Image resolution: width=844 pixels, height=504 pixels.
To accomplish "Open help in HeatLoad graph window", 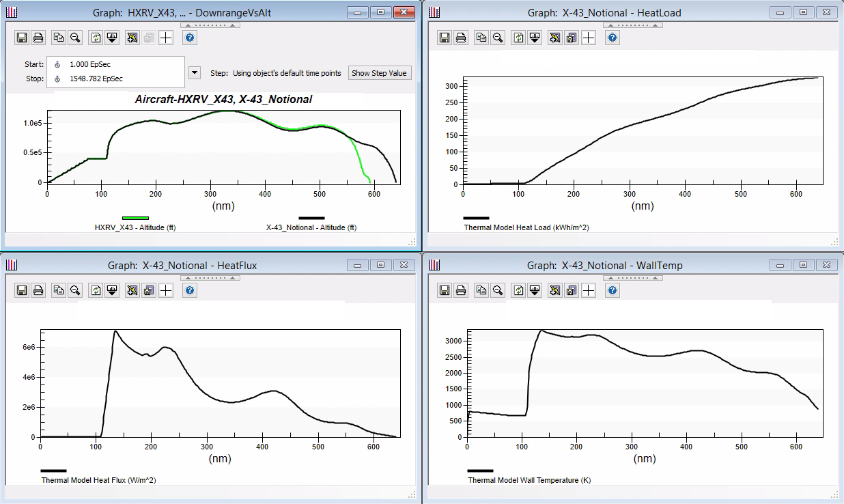I will click(613, 38).
